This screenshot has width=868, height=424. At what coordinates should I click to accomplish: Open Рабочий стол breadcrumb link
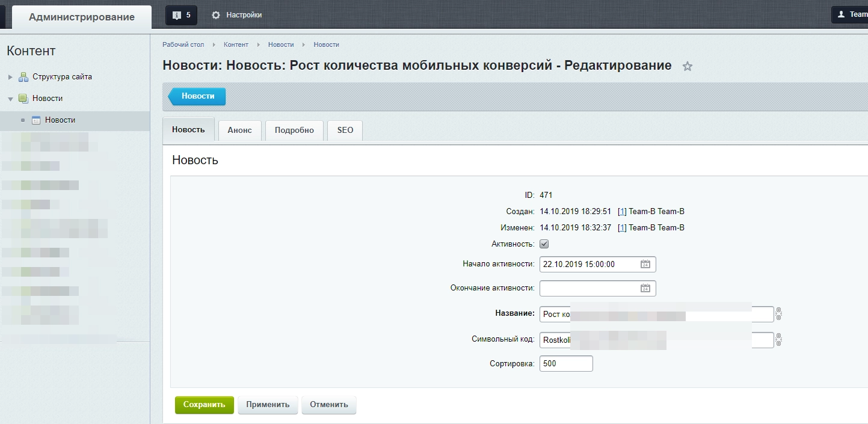coord(183,45)
